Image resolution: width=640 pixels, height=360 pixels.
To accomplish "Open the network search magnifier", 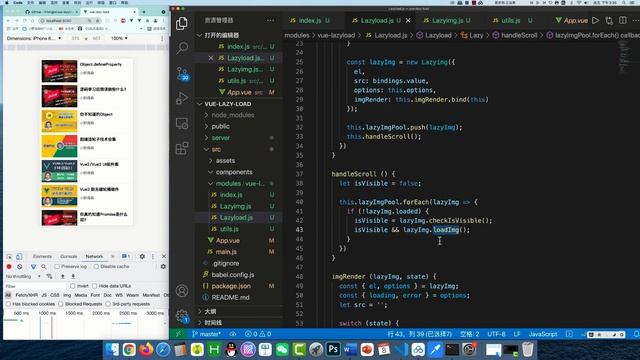I will point(44,267).
